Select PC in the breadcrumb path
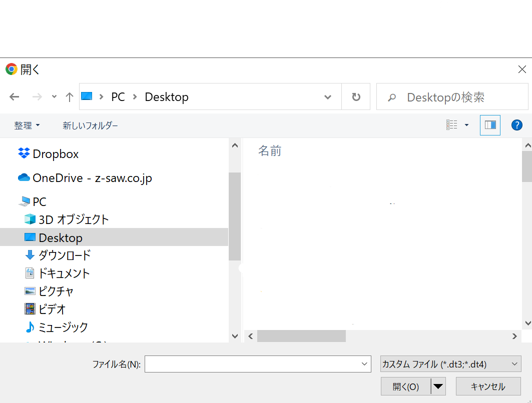532x403 pixels. tap(118, 96)
